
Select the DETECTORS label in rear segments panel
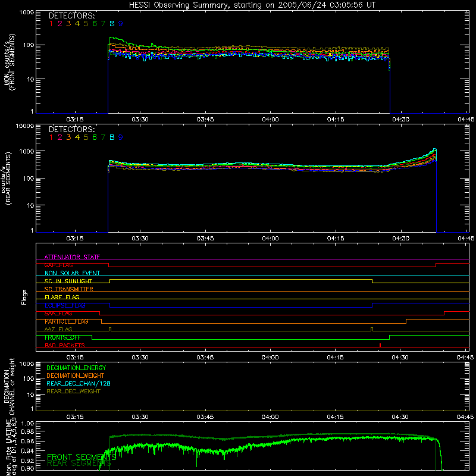coord(71,129)
